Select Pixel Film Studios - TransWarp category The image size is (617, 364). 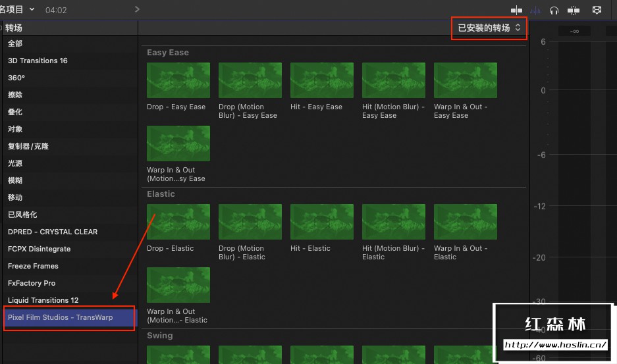(x=69, y=317)
